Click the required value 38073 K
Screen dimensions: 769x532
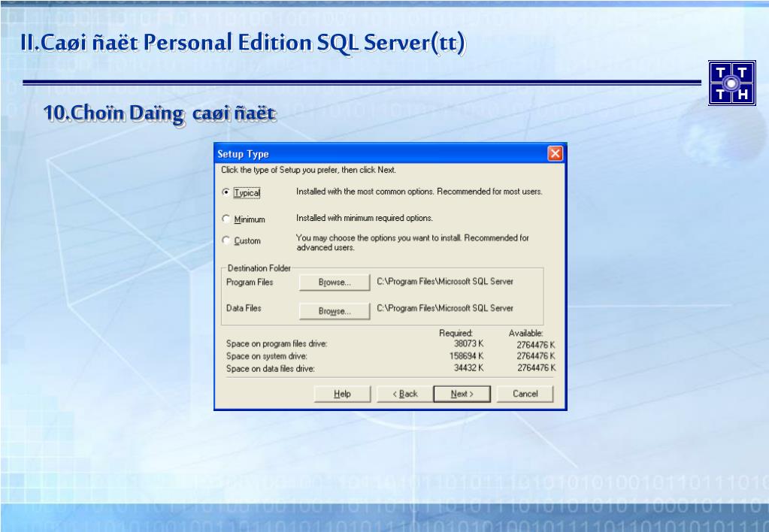tap(468, 343)
